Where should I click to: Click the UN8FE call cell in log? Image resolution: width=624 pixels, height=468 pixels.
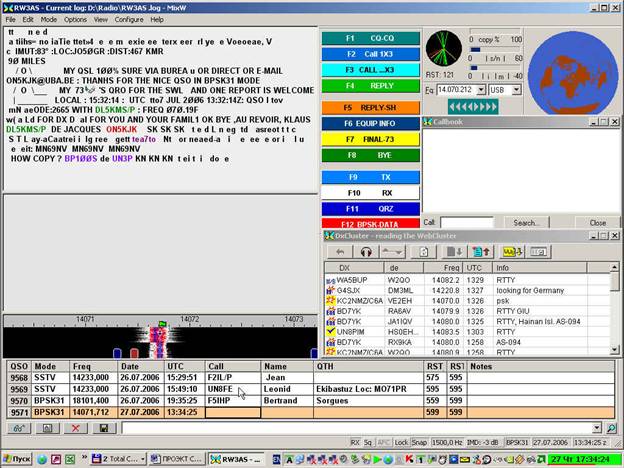[x=233, y=389]
